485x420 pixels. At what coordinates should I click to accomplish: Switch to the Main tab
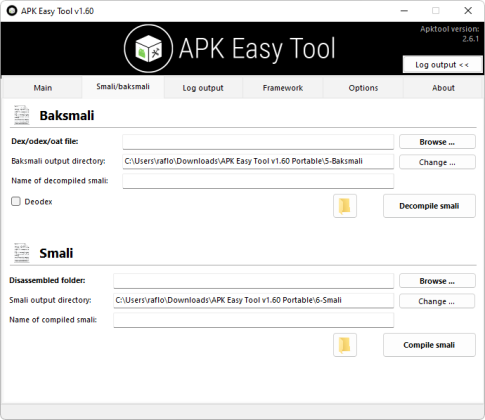click(x=43, y=88)
